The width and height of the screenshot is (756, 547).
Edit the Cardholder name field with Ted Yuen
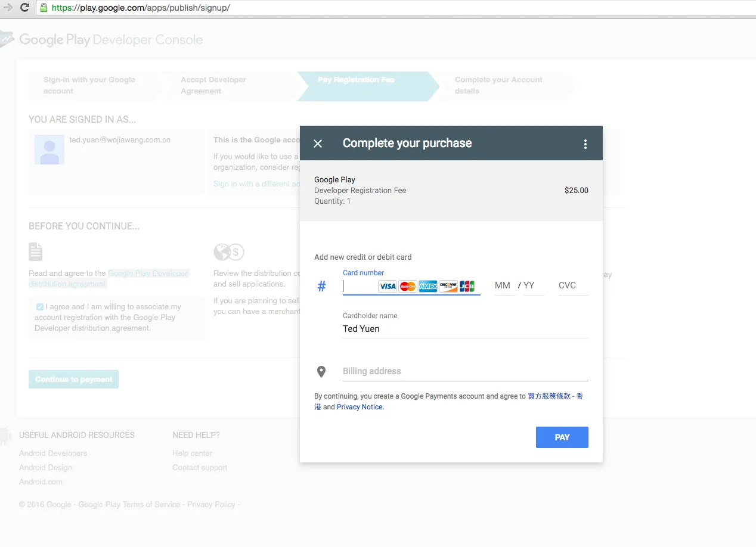(x=465, y=329)
